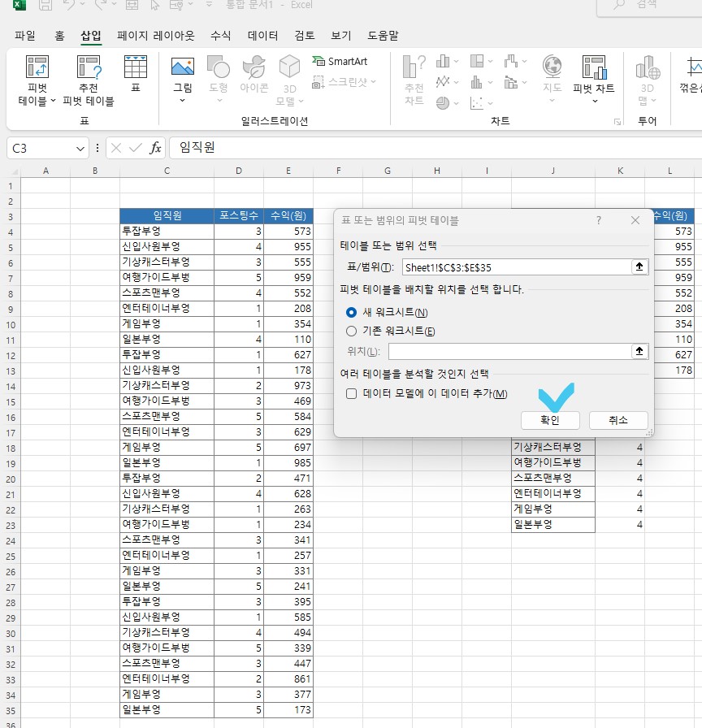The height and width of the screenshot is (728, 702).
Task: Insert a scatter or bubble chart
Action: (477, 102)
